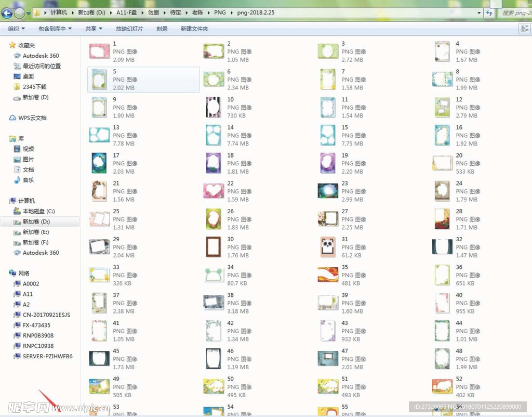This screenshot has height=417, width=532.
Task: Open 本地磁盘 (C:) drive
Action: pos(38,211)
